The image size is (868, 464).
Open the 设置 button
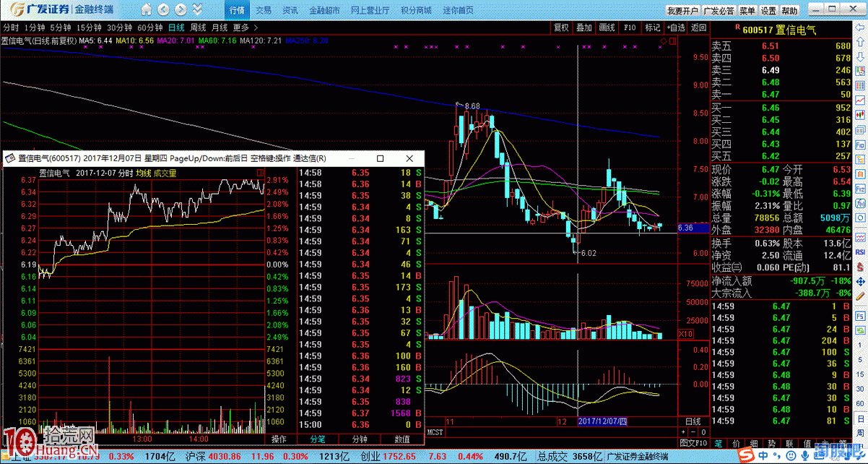point(768,11)
